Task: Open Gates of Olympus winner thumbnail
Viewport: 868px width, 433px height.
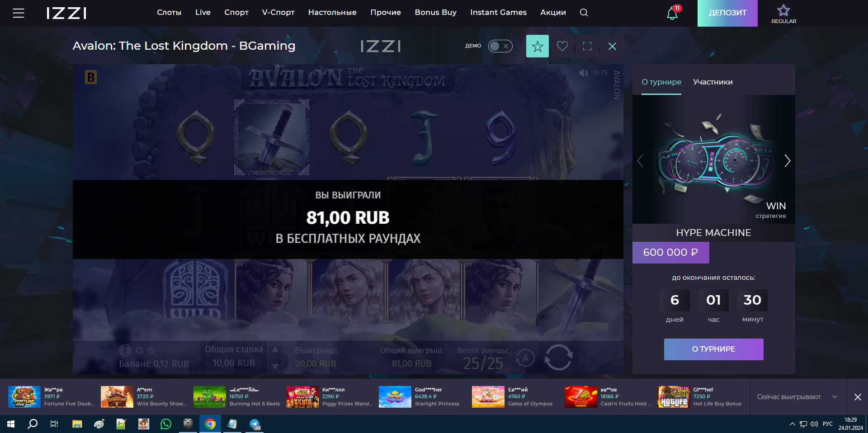Action: (488, 397)
